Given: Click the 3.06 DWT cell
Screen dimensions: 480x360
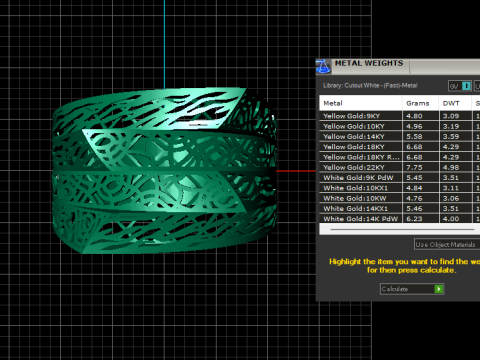Looking at the screenshot, I should pos(455,198).
